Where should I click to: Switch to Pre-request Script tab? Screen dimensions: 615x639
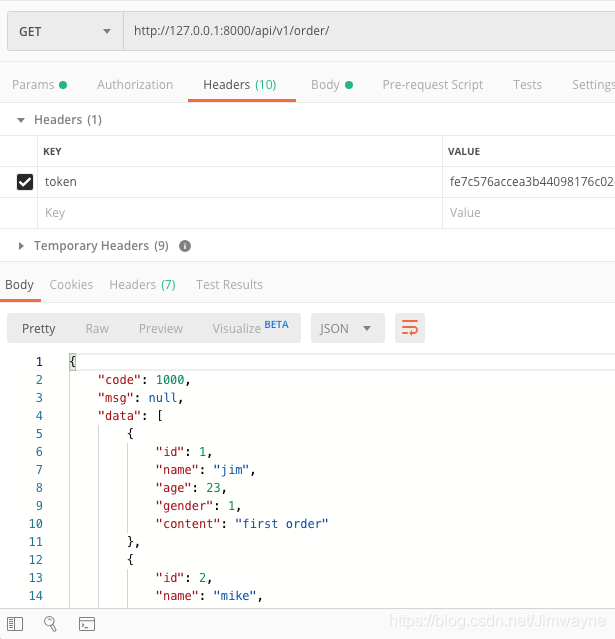point(432,85)
